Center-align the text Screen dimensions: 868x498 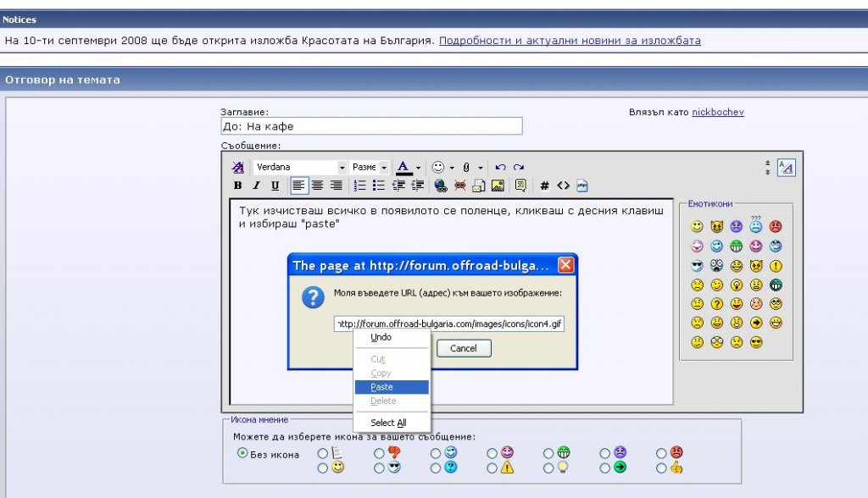(317, 186)
